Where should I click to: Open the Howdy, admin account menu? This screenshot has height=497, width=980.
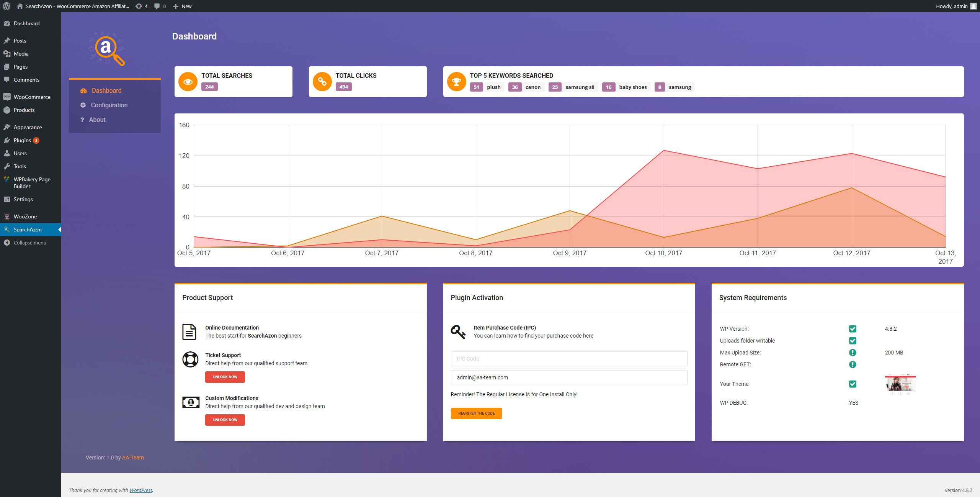956,6
